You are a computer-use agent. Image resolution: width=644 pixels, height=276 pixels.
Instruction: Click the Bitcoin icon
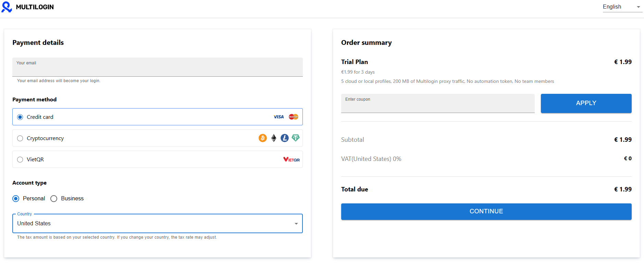pyautogui.click(x=263, y=138)
